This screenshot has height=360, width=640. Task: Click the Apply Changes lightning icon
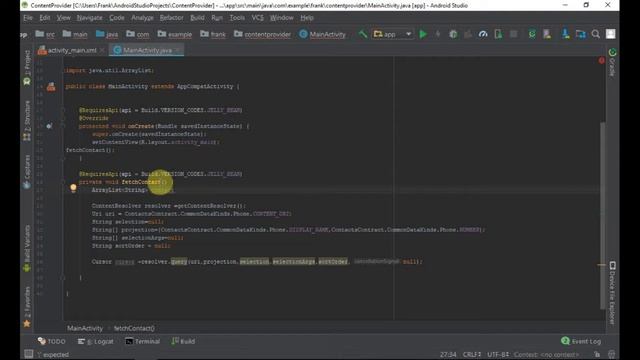pos(438,34)
